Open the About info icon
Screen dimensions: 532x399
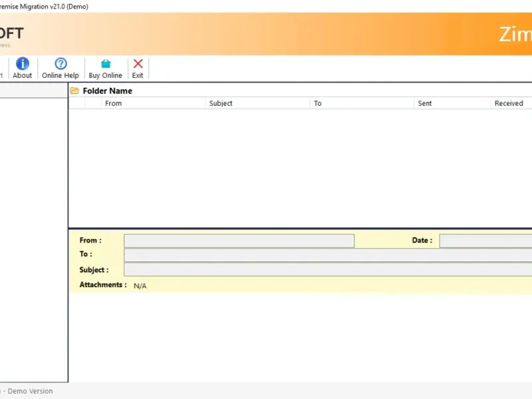pyautogui.click(x=23, y=63)
